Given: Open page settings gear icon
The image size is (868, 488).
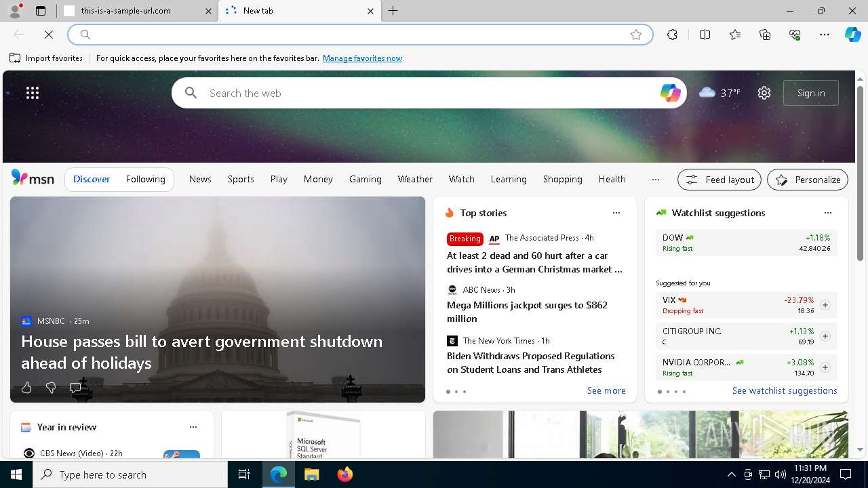Looking at the screenshot, I should click(x=764, y=93).
